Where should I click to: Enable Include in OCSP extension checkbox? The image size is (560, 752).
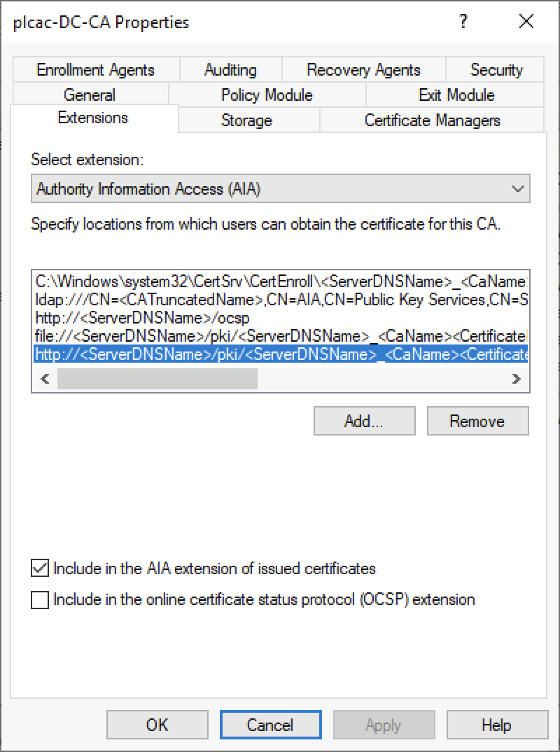point(41,600)
